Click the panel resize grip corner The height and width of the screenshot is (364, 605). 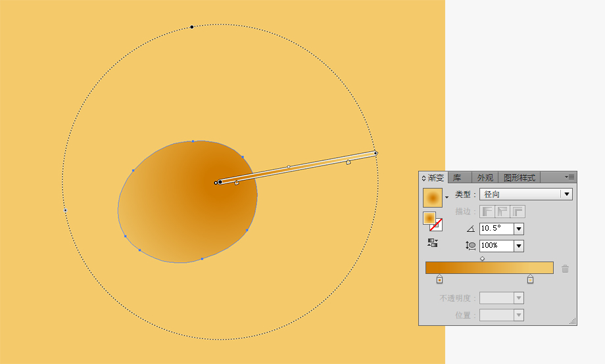click(x=573, y=321)
